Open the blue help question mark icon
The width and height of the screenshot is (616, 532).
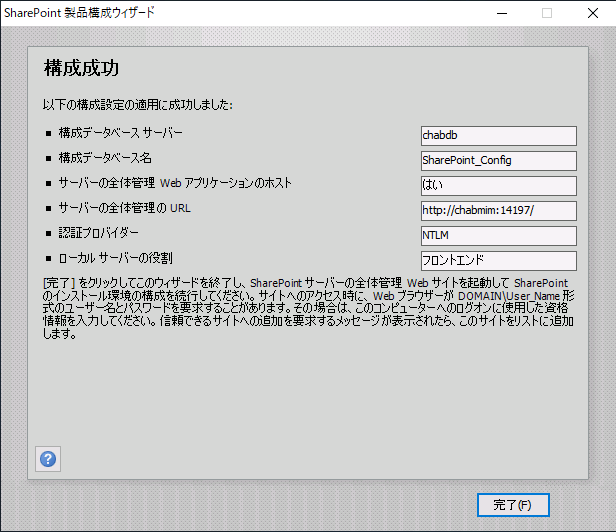pos(48,459)
